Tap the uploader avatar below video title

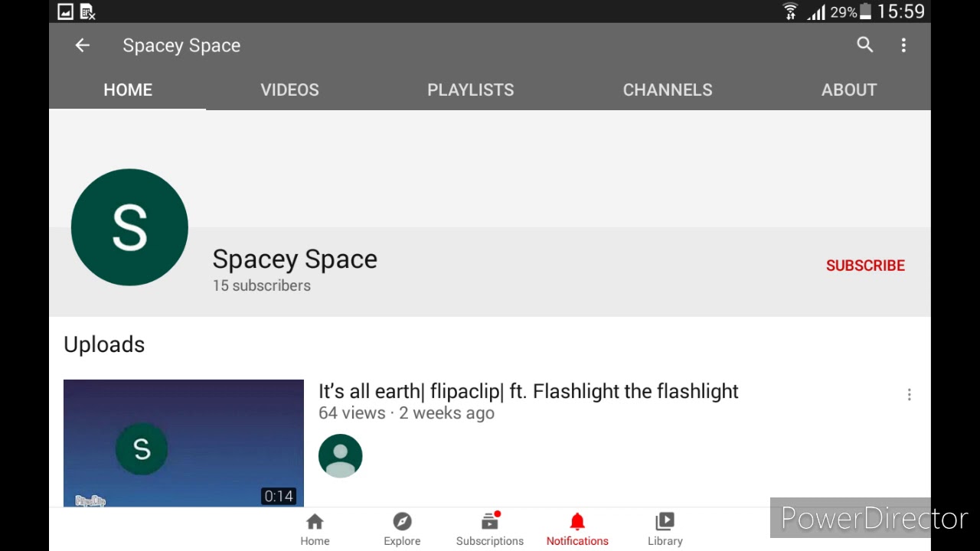click(x=340, y=456)
